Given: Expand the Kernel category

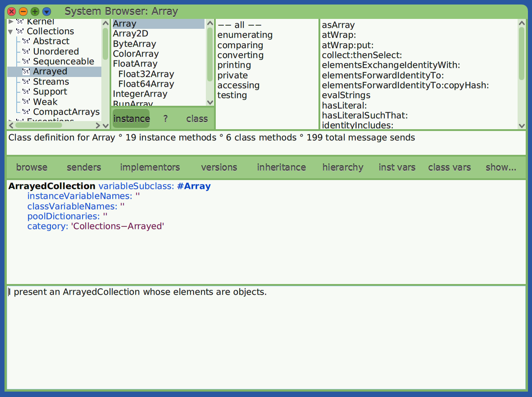Looking at the screenshot, I should (10, 21).
